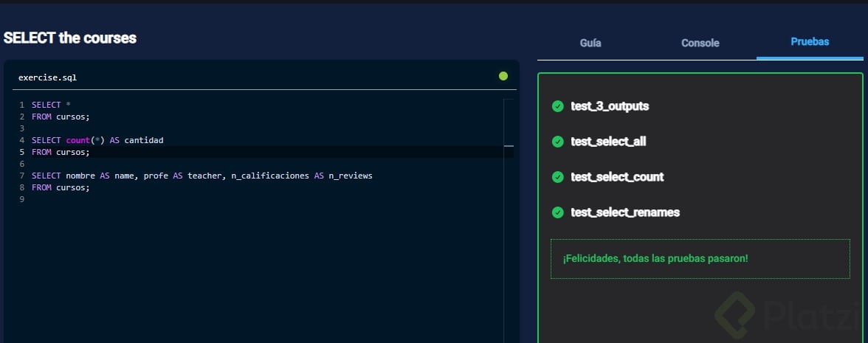Select the test_select_all result
Viewport: 868px width, 343px height.
coord(608,142)
